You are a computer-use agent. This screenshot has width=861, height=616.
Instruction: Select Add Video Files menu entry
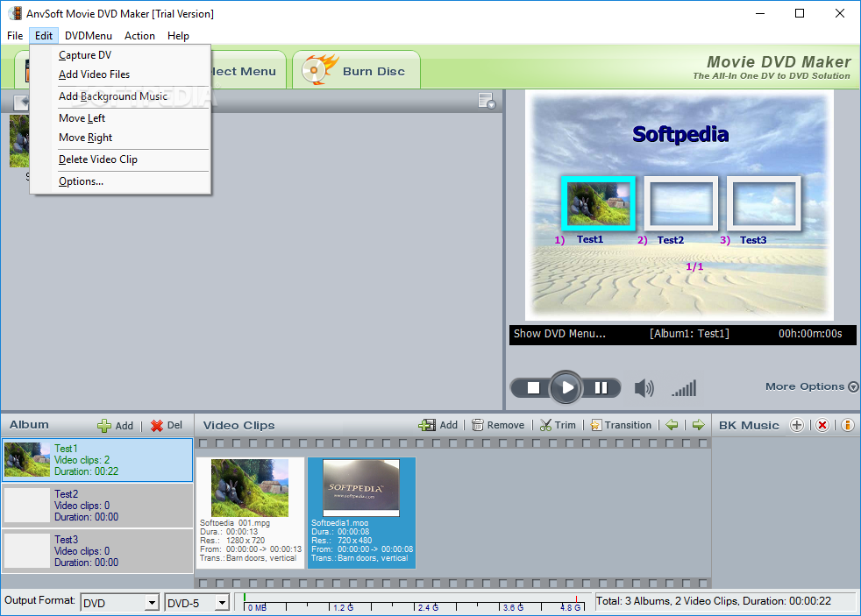(x=120, y=74)
